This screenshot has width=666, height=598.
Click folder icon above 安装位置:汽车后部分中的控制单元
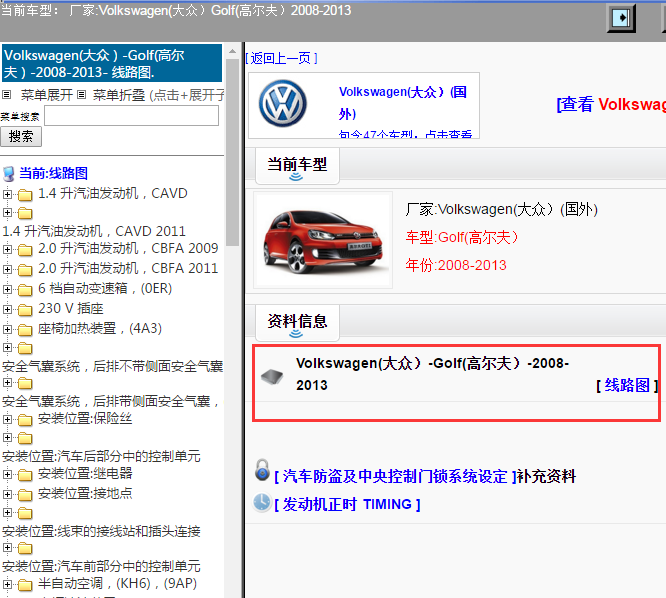pyautogui.click(x=25, y=438)
